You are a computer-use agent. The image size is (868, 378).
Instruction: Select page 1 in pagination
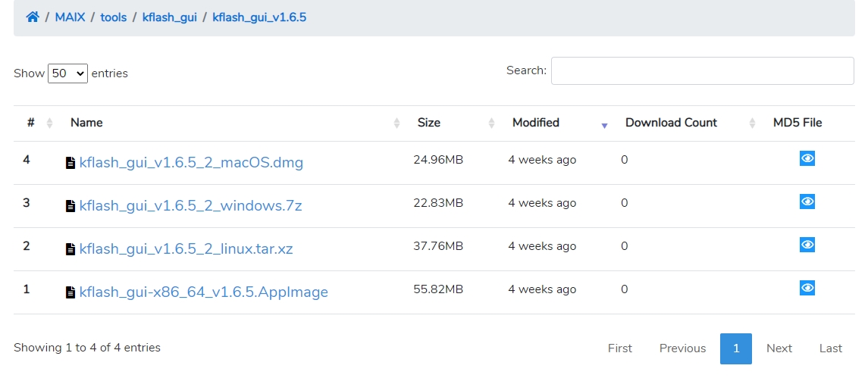click(x=735, y=348)
